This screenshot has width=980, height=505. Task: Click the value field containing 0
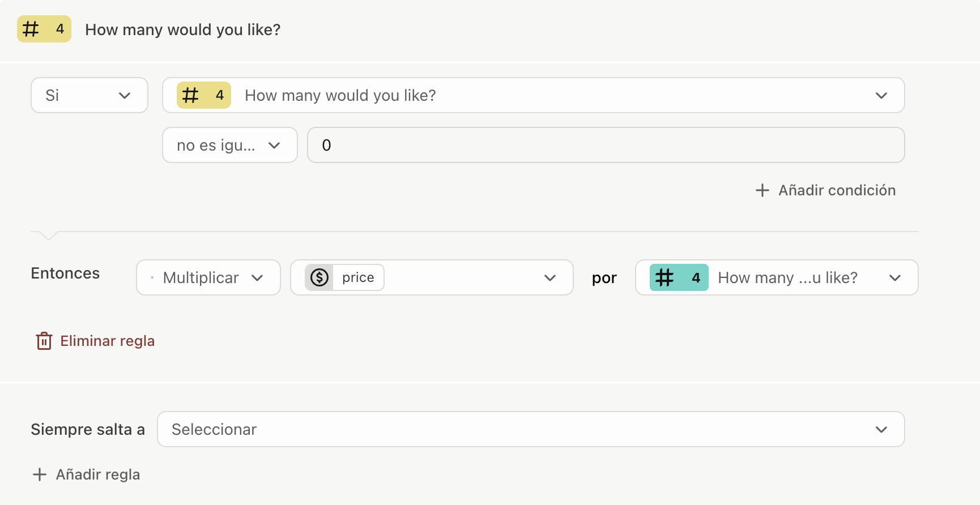pyautogui.click(x=605, y=145)
